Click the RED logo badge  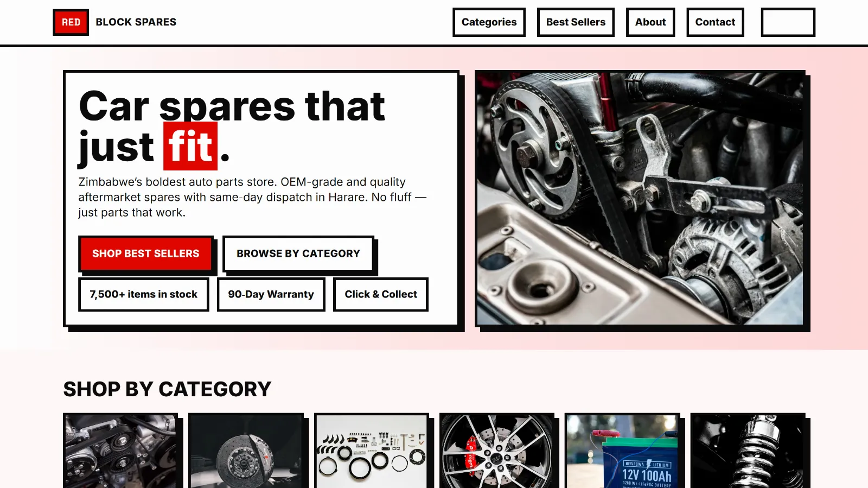point(71,22)
